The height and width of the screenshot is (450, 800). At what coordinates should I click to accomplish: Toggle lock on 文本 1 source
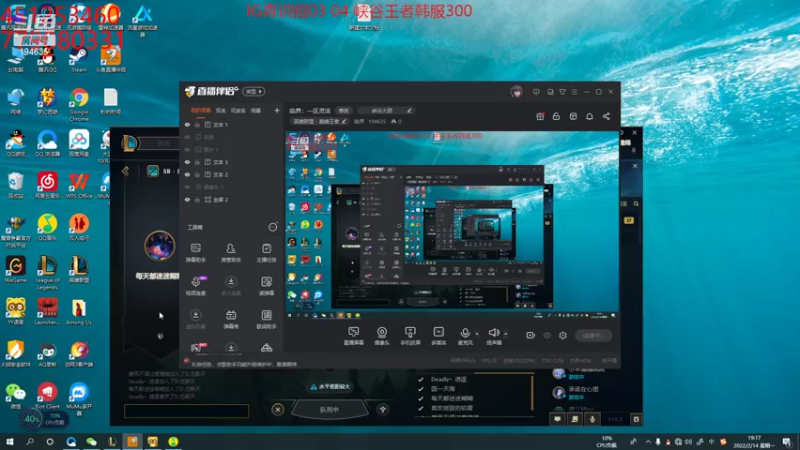[x=197, y=124]
